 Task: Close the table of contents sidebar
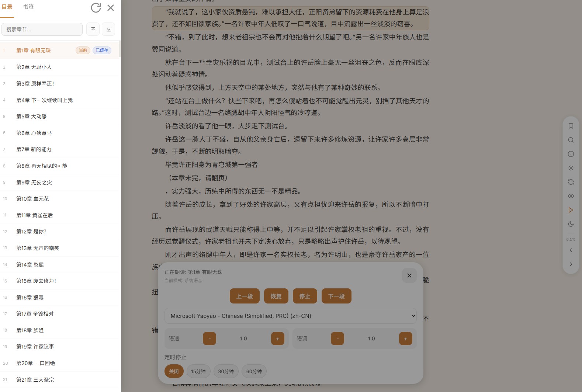tap(111, 8)
